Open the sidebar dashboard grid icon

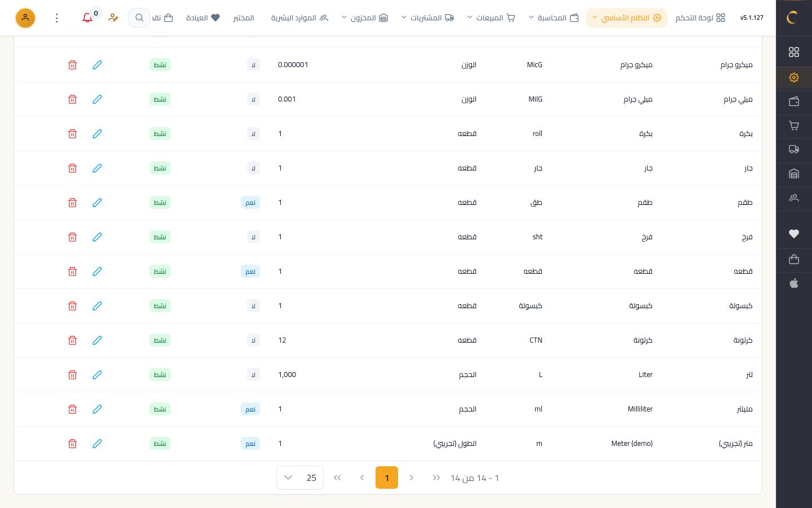coord(794,52)
